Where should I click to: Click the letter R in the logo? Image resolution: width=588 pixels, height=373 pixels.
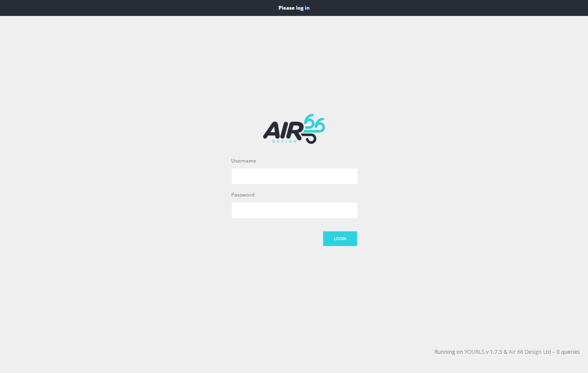[295, 131]
